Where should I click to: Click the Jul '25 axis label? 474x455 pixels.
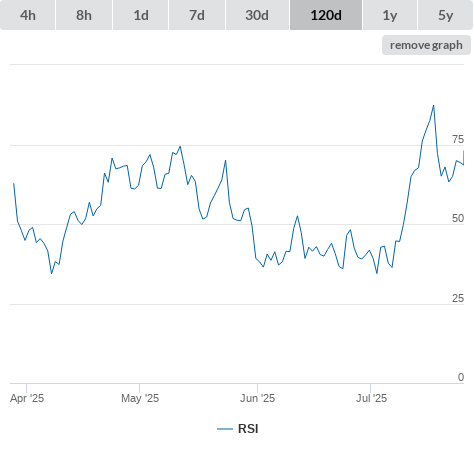tap(371, 398)
